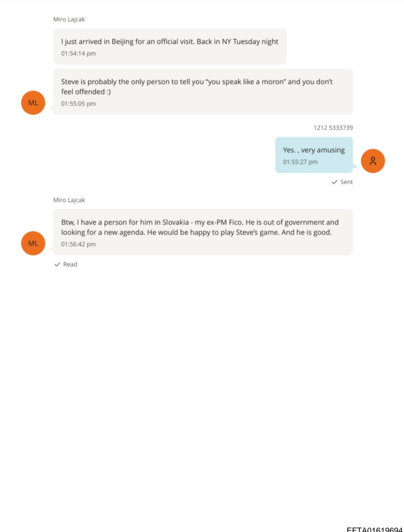
Task: Click the ML avatar beside the "moron" message
Action: tap(33, 103)
